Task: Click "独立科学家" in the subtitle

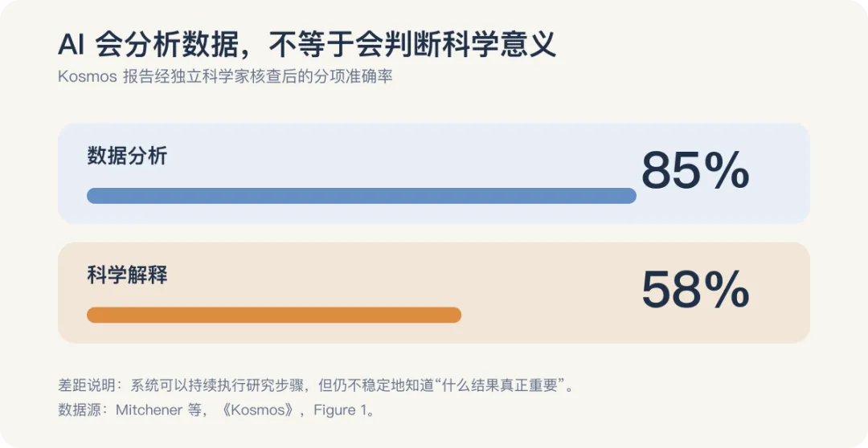Action: tap(200, 76)
